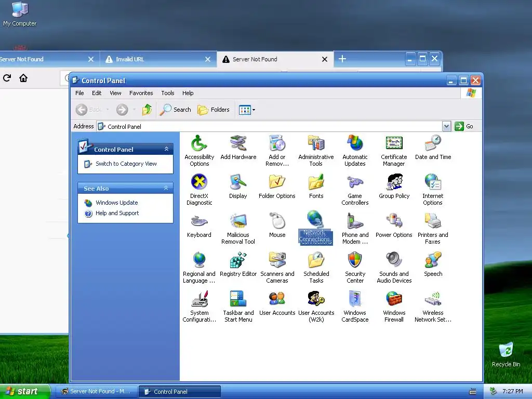The width and height of the screenshot is (532, 399).
Task: Select Printers and Faxes icon
Action: click(x=433, y=229)
